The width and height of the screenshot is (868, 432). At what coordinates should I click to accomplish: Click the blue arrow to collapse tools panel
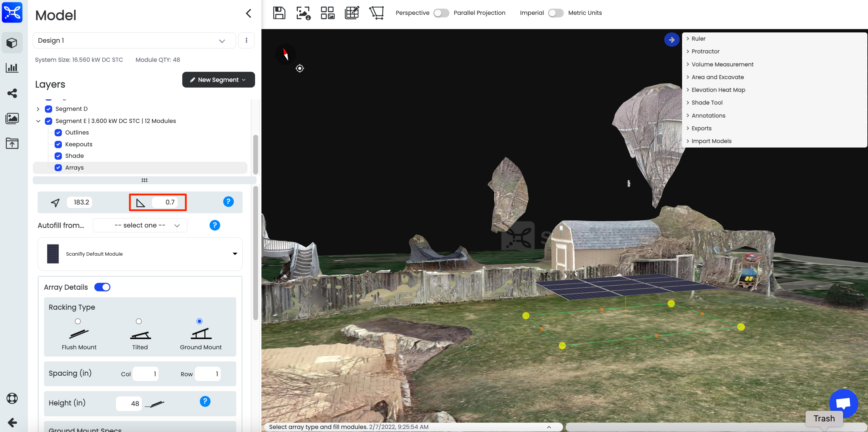[671, 40]
